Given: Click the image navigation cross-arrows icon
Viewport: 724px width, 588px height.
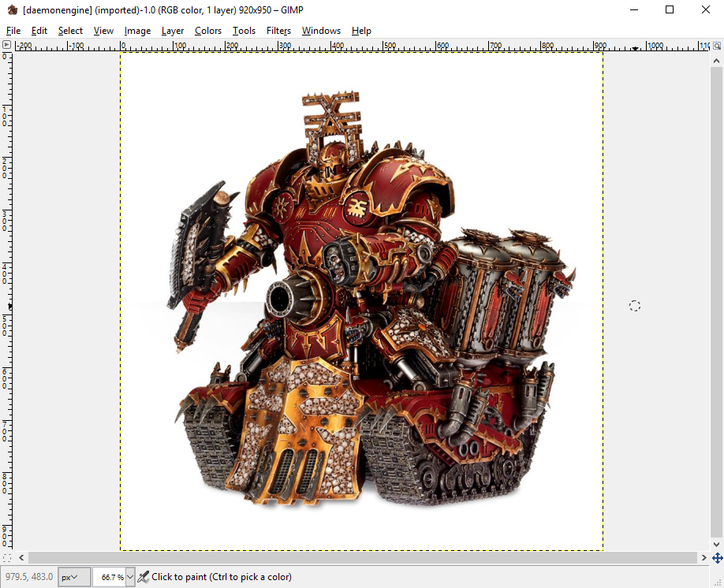Looking at the screenshot, I should tap(716, 558).
